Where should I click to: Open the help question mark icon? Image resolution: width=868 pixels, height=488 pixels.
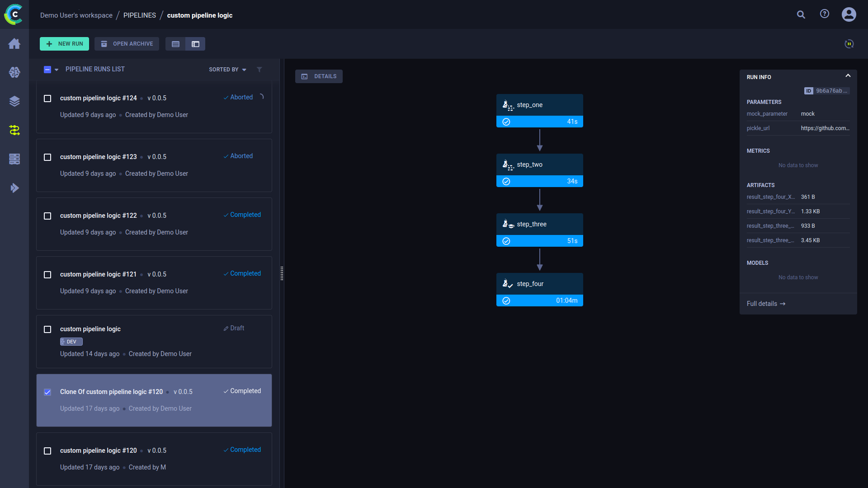click(x=825, y=14)
